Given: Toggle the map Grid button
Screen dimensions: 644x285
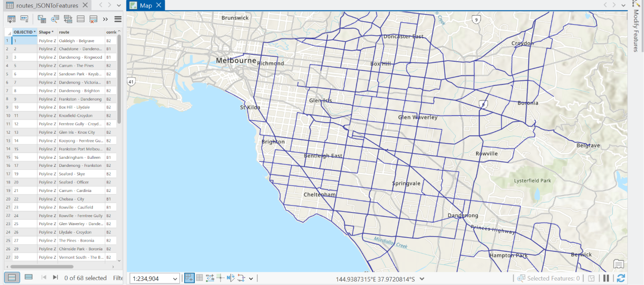Looking at the screenshot, I should (199, 278).
